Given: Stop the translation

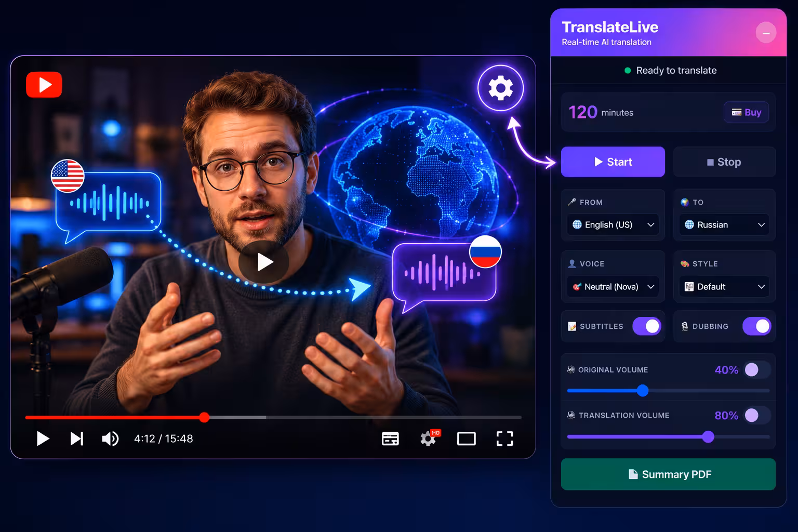Looking at the screenshot, I should 724,162.
